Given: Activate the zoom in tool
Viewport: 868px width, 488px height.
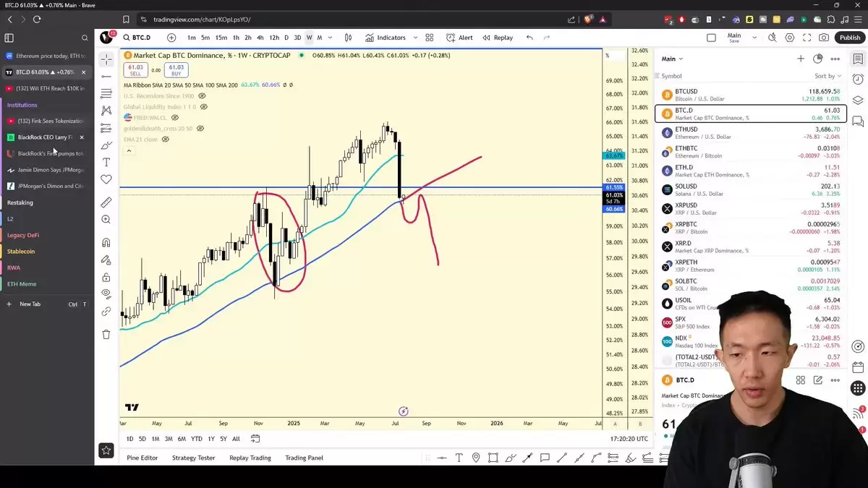Looking at the screenshot, I should click(x=106, y=219).
